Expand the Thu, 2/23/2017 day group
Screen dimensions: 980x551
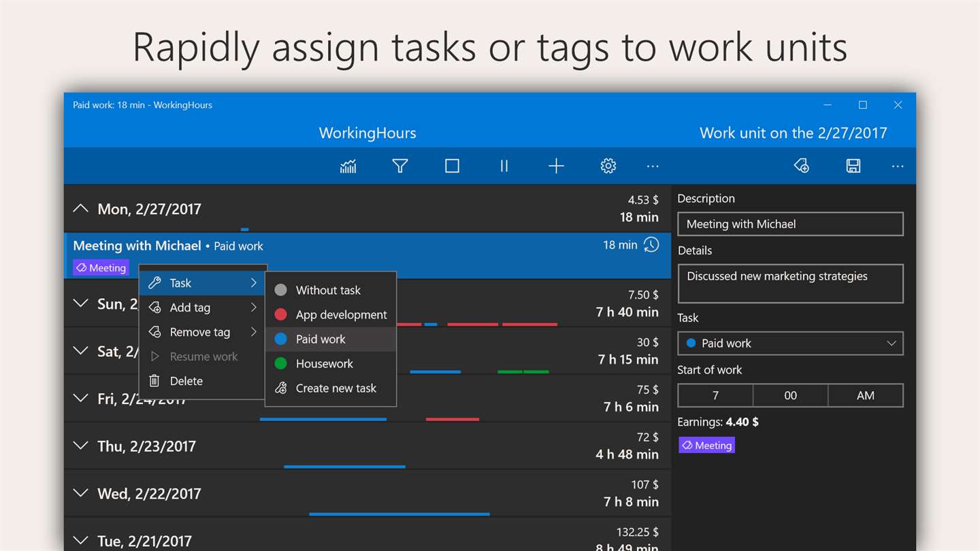pyautogui.click(x=80, y=446)
